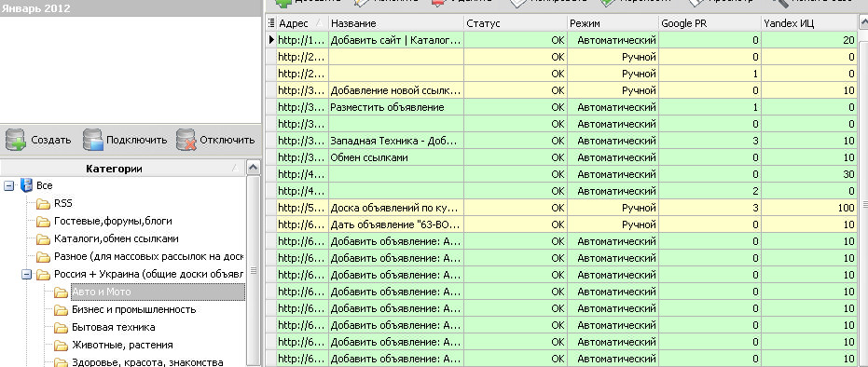Click Google PR value 3 in Западная Техника row
The width and height of the screenshot is (868, 367).
coord(710,141)
